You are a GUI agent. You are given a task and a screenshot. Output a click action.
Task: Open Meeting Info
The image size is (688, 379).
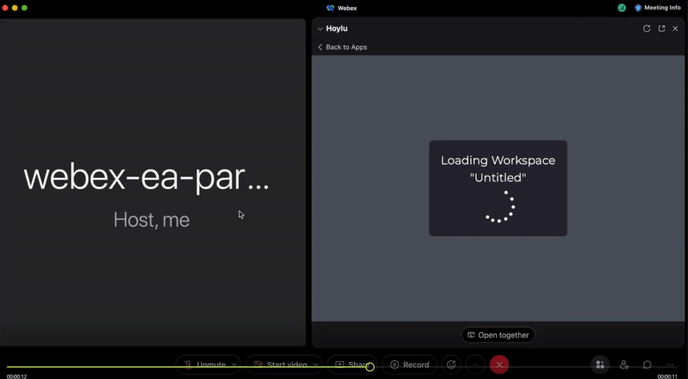pos(657,7)
